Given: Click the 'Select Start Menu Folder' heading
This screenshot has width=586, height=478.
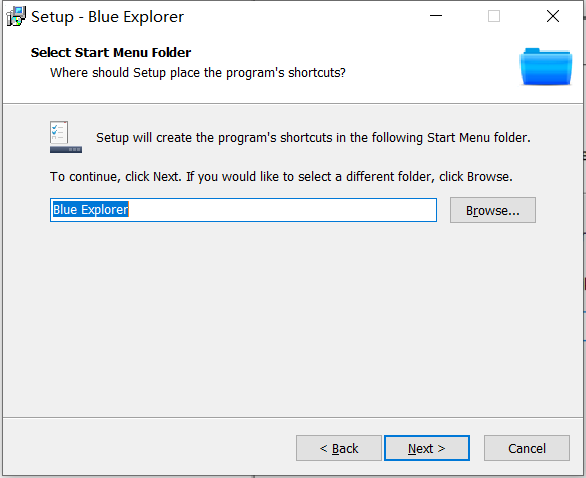Looking at the screenshot, I should tap(111, 53).
